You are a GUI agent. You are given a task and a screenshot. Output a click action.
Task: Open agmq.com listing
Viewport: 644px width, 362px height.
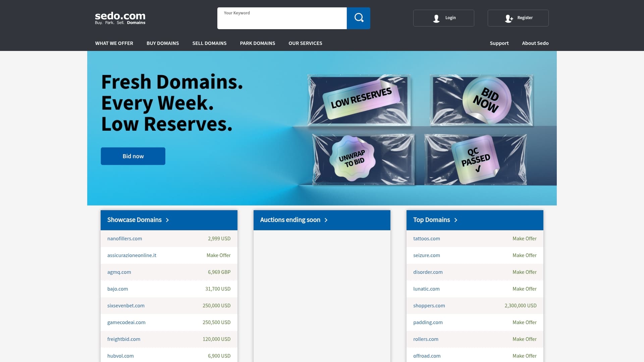(119, 272)
